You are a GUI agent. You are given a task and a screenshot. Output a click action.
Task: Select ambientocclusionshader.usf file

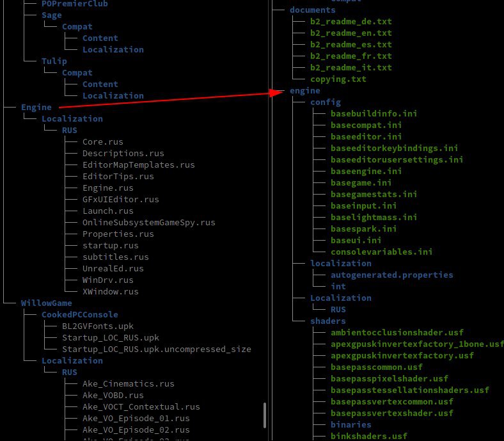click(x=397, y=333)
